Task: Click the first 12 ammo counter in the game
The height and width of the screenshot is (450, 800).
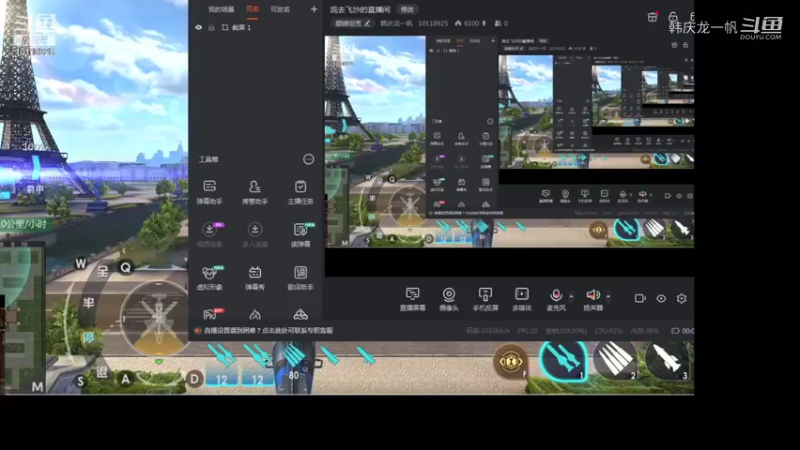Action: point(221,380)
